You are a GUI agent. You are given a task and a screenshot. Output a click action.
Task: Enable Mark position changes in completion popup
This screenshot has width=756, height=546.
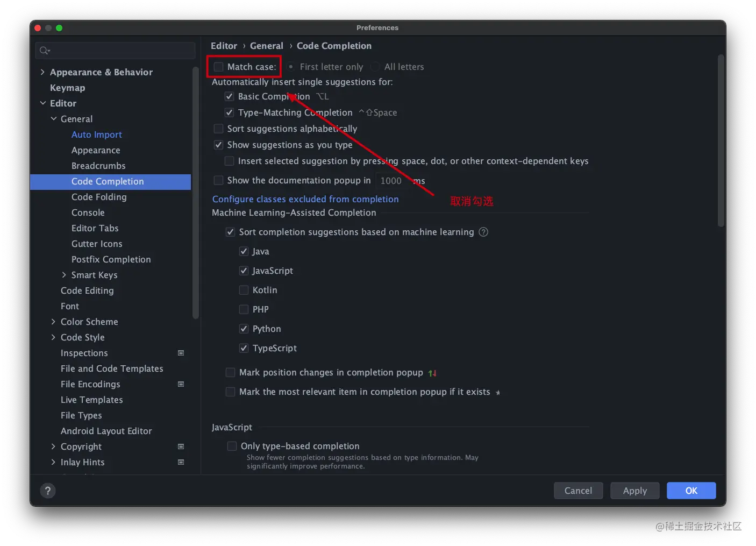(230, 372)
